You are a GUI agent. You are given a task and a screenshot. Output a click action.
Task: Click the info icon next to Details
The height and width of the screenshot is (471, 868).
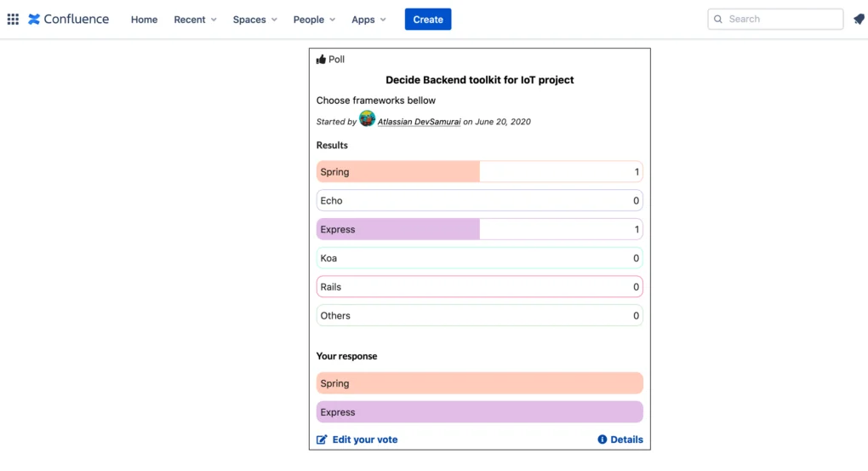602,439
